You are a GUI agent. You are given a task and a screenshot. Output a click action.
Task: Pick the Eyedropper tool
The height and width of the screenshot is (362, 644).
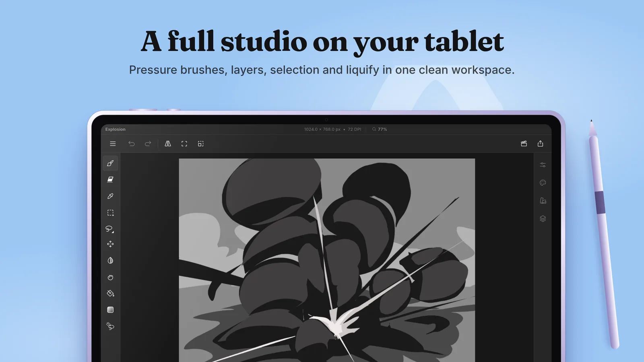point(110,196)
